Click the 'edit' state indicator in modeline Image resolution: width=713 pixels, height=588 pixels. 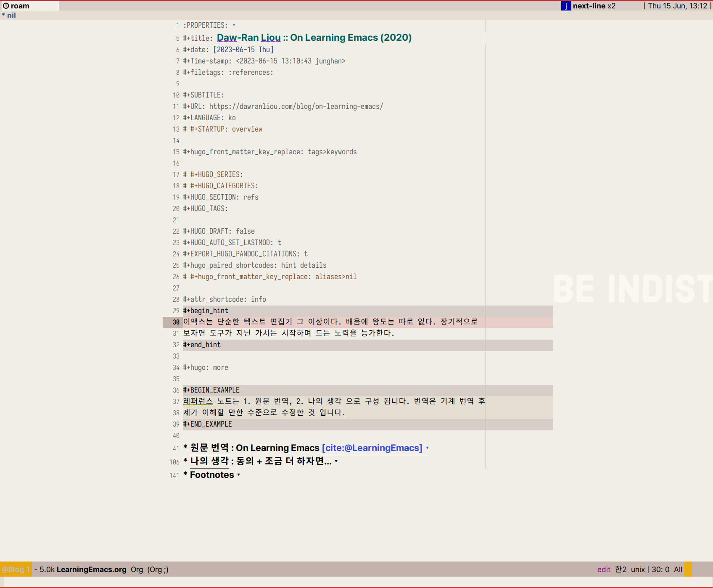click(604, 570)
